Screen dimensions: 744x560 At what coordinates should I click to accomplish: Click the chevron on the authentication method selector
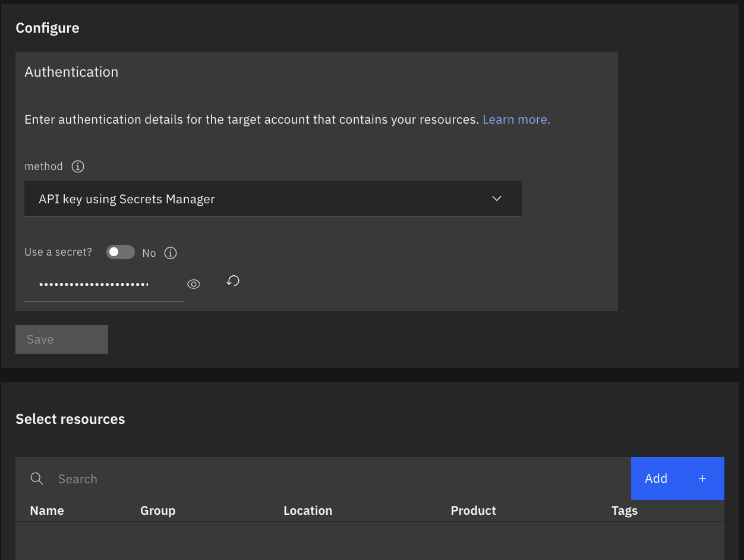tap(496, 199)
